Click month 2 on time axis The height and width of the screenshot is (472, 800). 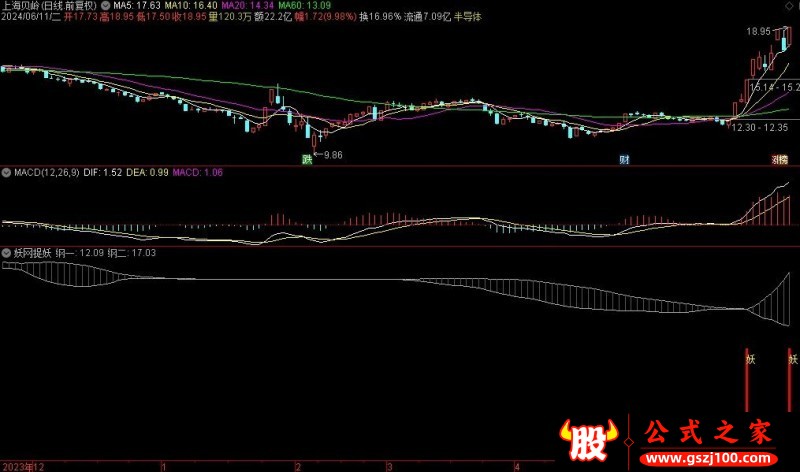click(x=298, y=467)
